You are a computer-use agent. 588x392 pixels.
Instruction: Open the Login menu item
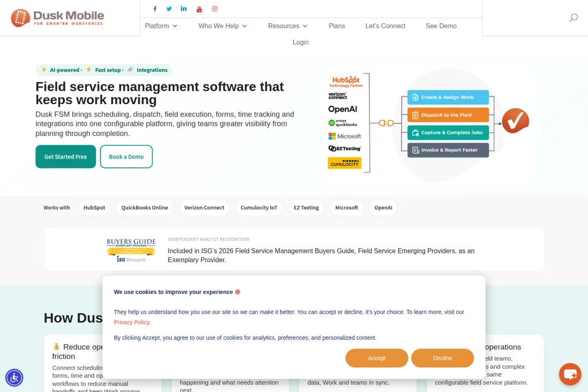click(301, 42)
